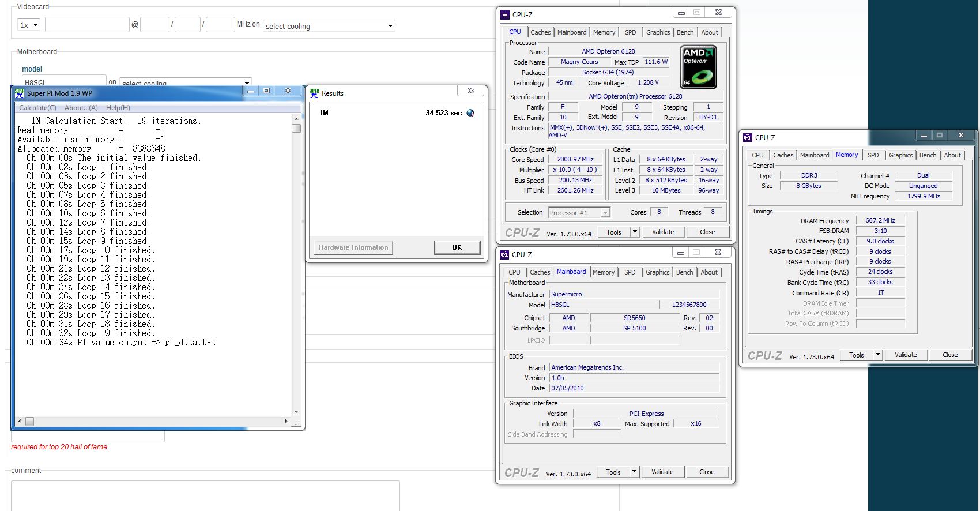Click the Hardware Information button
Screen dimensions: 980x511
353,247
